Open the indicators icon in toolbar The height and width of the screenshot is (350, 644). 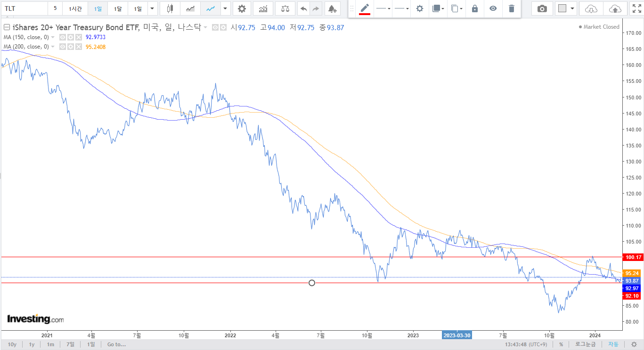point(263,8)
